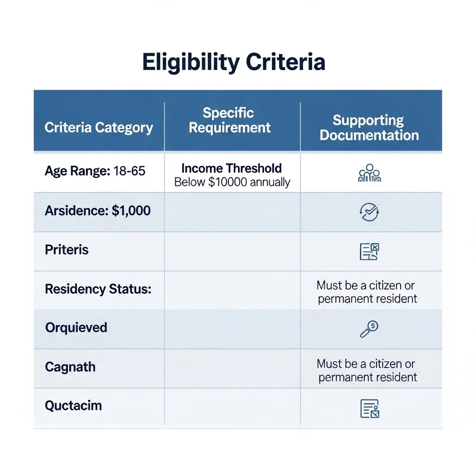
Task: Select the Priteris row label
Action: point(66,250)
